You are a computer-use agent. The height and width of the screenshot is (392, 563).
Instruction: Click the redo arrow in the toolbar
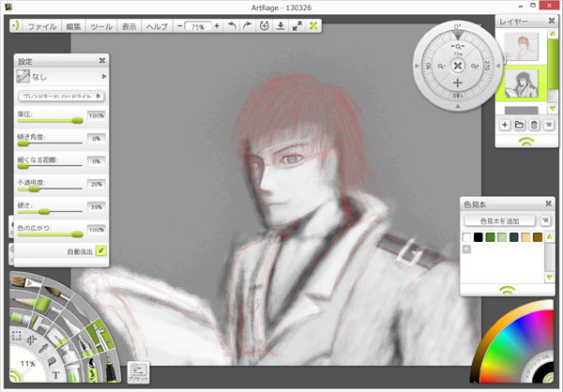point(248,26)
